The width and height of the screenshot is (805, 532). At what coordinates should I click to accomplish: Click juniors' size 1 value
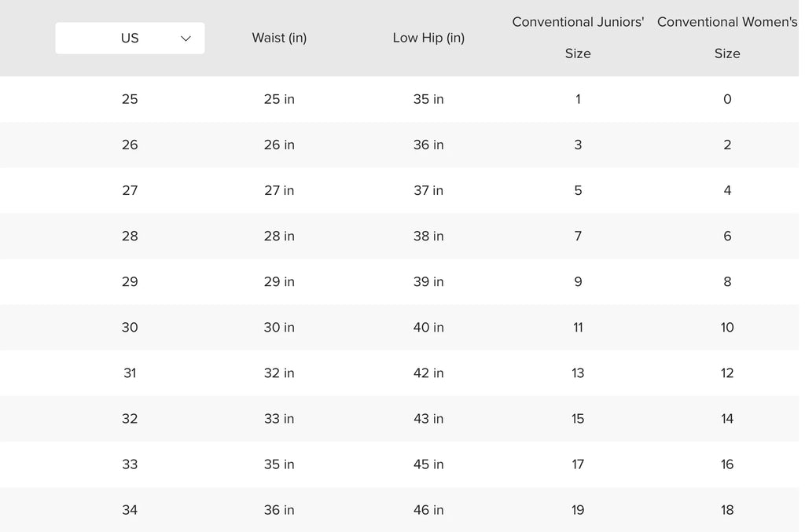pyautogui.click(x=578, y=99)
